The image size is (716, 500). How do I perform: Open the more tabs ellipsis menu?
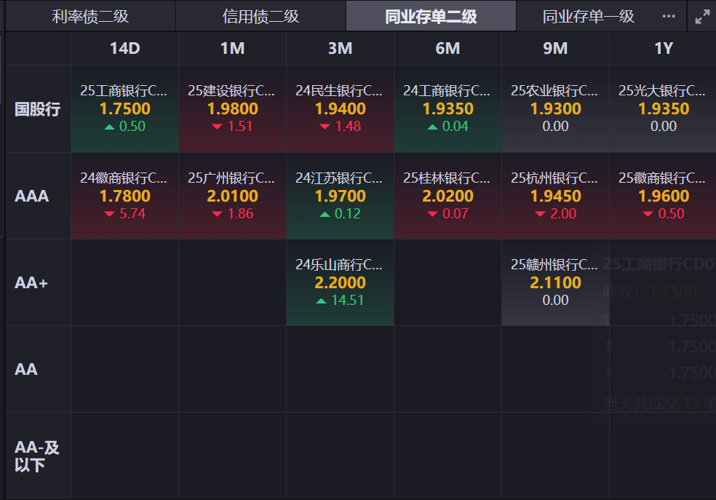[669, 16]
